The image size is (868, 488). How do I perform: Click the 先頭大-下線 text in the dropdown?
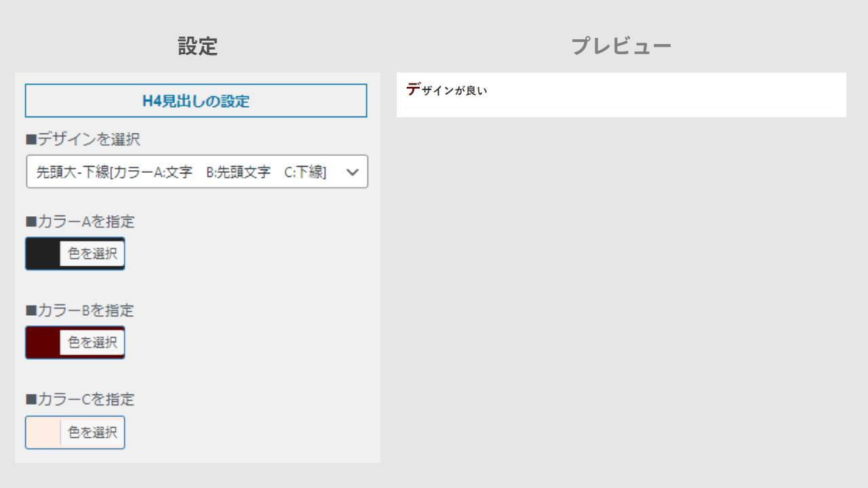click(x=71, y=172)
